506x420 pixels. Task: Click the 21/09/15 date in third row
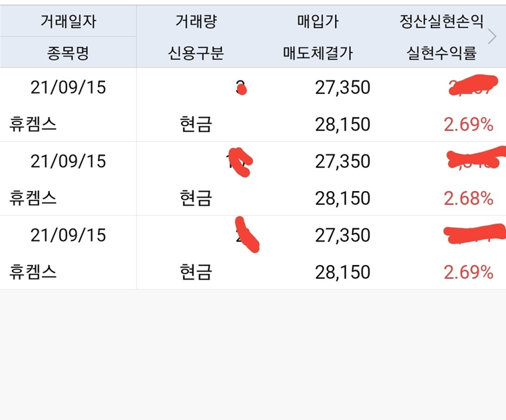click(68, 236)
